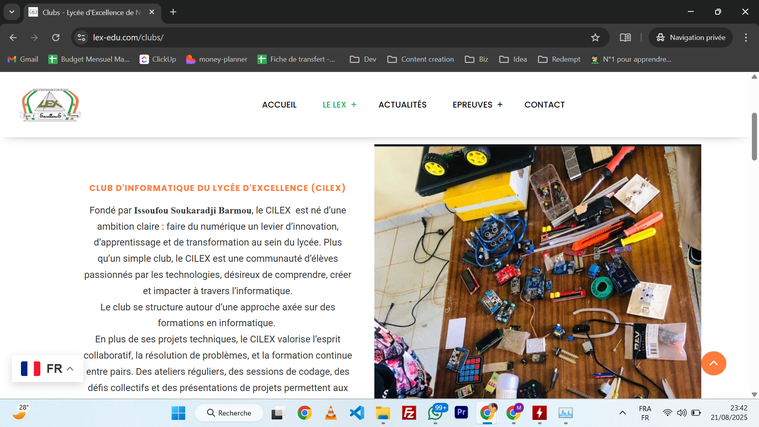This screenshot has width=759, height=427.
Task: Reload the current page
Action: coord(55,37)
